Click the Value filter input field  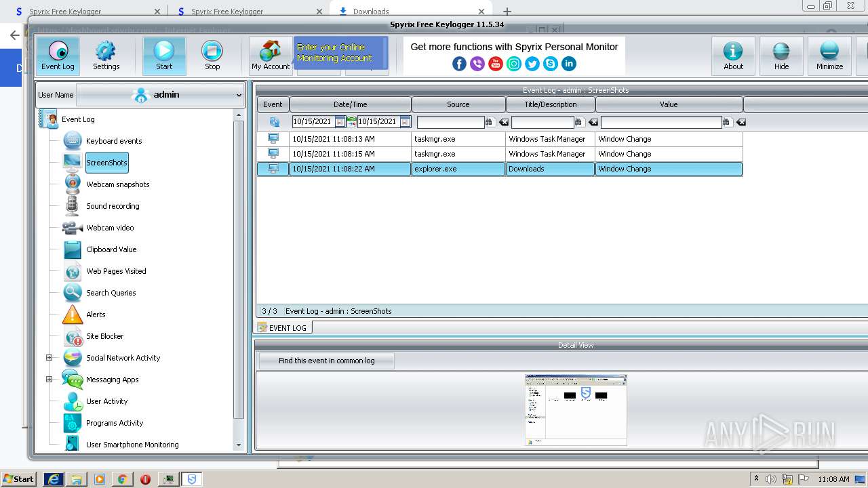point(661,122)
